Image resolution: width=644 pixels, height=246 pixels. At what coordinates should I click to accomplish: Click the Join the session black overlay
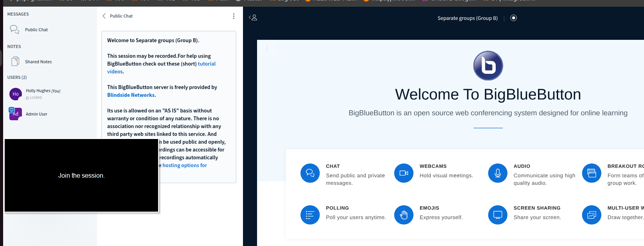pos(81,175)
